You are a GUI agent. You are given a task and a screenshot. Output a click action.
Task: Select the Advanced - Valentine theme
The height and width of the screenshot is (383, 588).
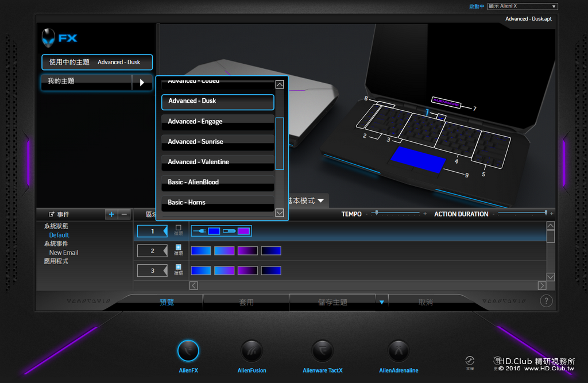click(x=218, y=163)
